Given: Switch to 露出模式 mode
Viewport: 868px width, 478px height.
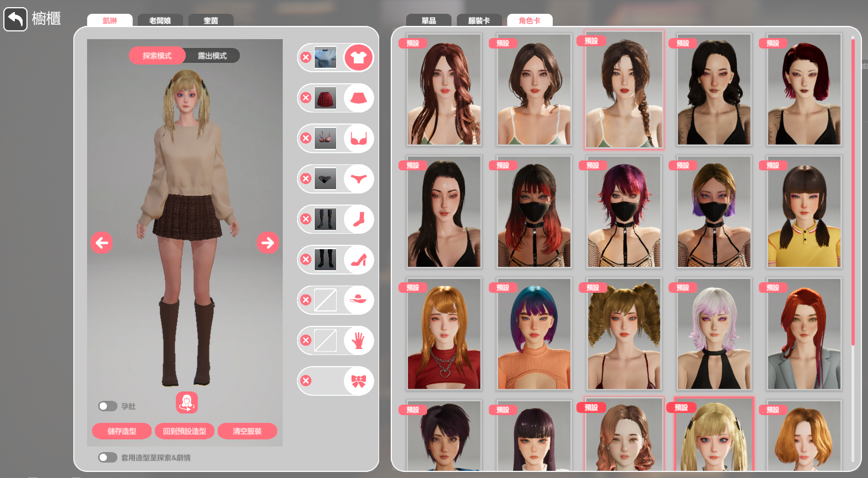Looking at the screenshot, I should (212, 56).
